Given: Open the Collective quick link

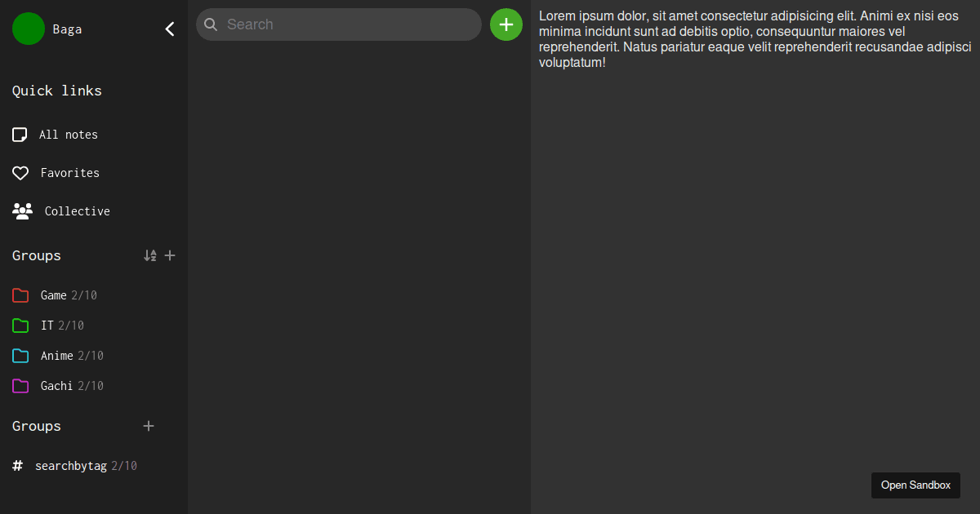Looking at the screenshot, I should [78, 211].
